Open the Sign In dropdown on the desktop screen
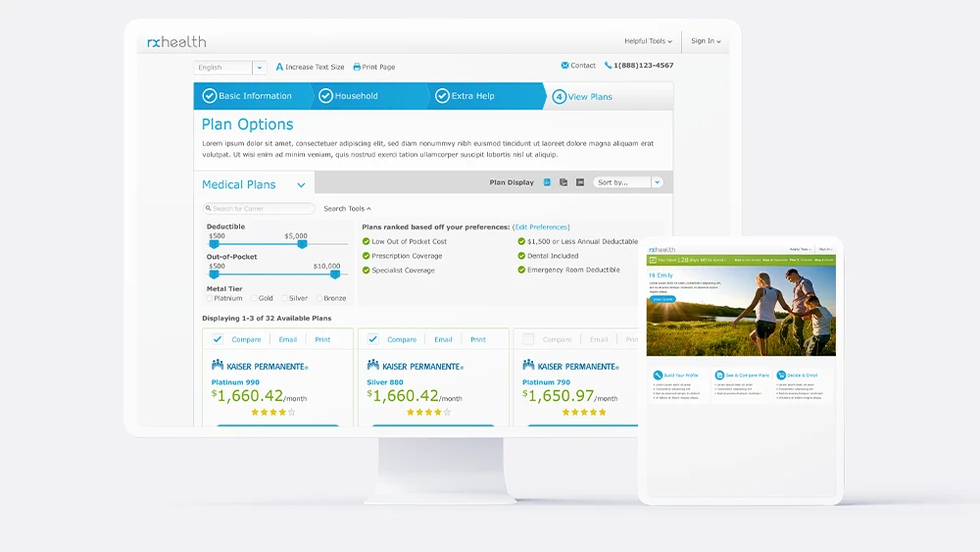This screenshot has height=552, width=980. pyautogui.click(x=706, y=41)
